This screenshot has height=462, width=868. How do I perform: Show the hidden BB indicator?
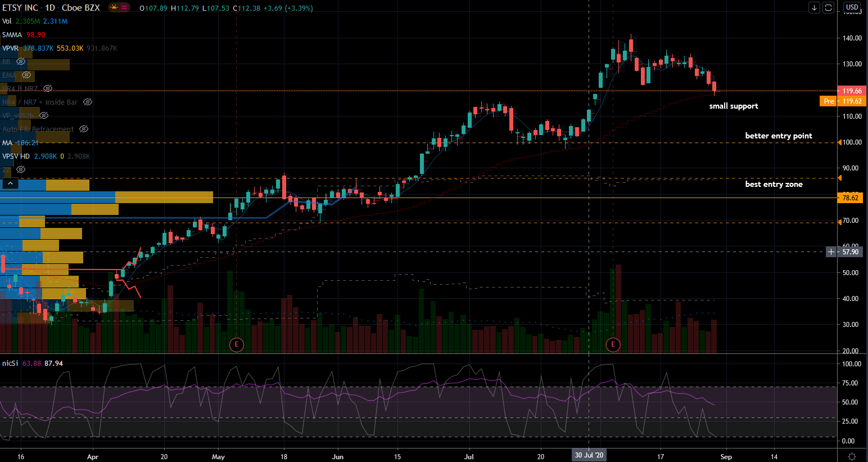[21, 61]
